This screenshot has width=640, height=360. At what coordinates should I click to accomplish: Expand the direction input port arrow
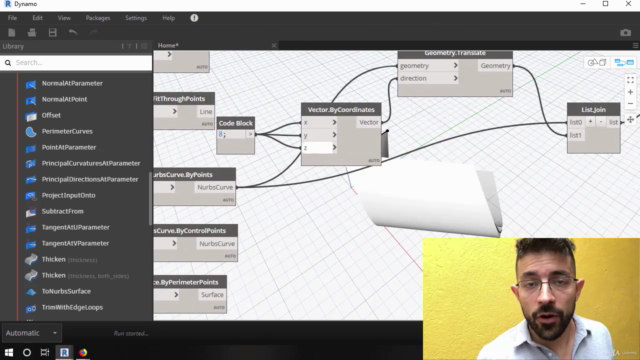coord(456,78)
